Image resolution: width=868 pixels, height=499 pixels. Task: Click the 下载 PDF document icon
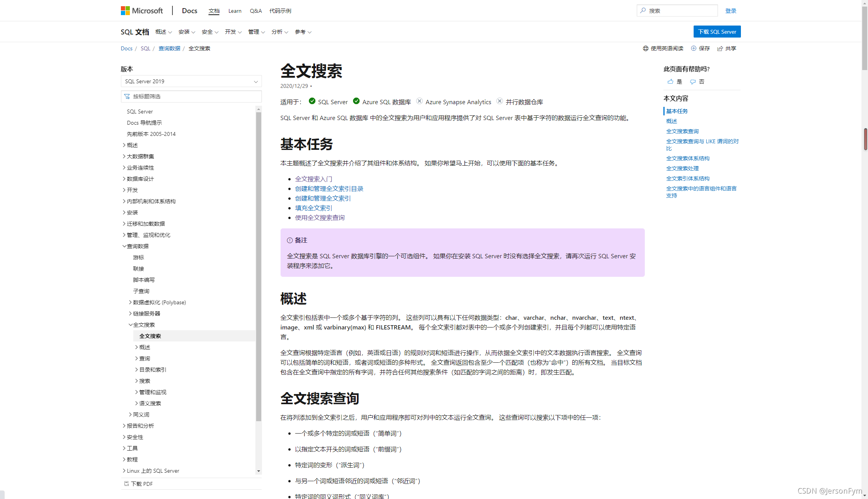point(126,484)
